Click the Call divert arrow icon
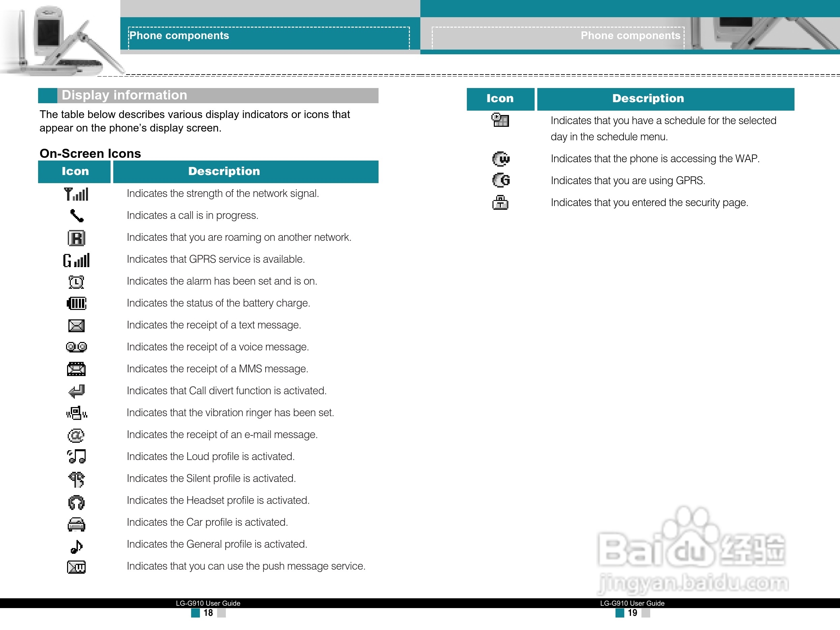The width and height of the screenshot is (840, 630). pyautogui.click(x=76, y=391)
